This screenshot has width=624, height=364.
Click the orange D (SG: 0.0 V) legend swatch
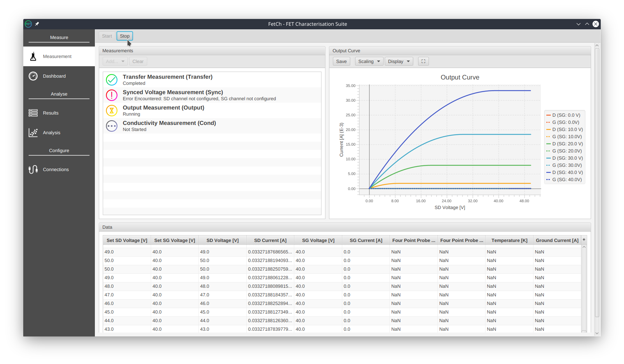coord(548,115)
